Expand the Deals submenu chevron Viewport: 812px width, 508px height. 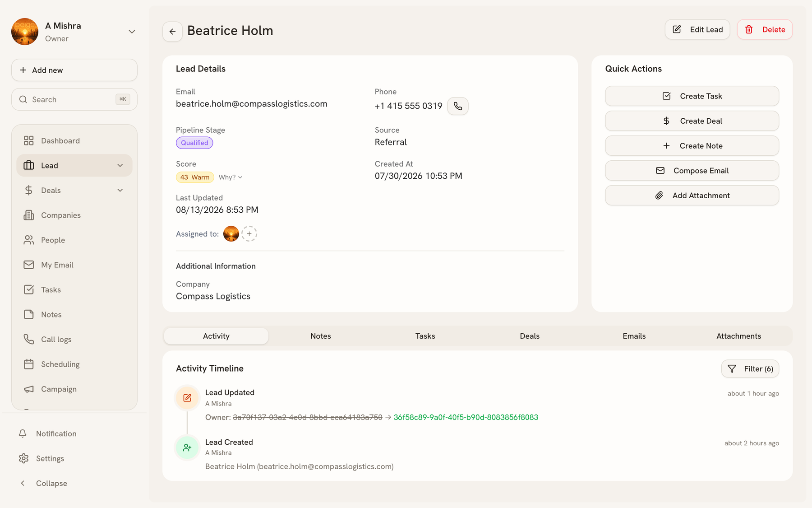click(x=120, y=191)
